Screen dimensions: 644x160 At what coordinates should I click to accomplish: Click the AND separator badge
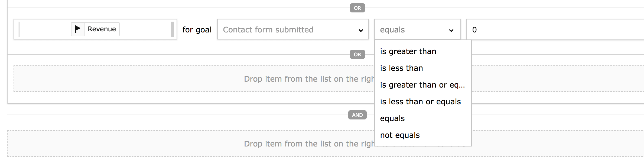coord(357,115)
